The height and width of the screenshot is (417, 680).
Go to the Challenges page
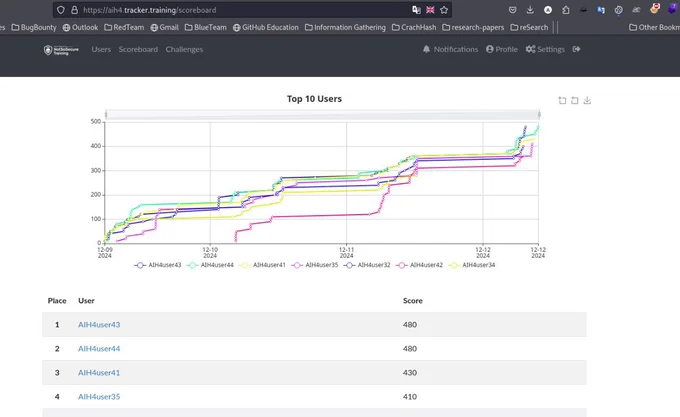point(184,49)
